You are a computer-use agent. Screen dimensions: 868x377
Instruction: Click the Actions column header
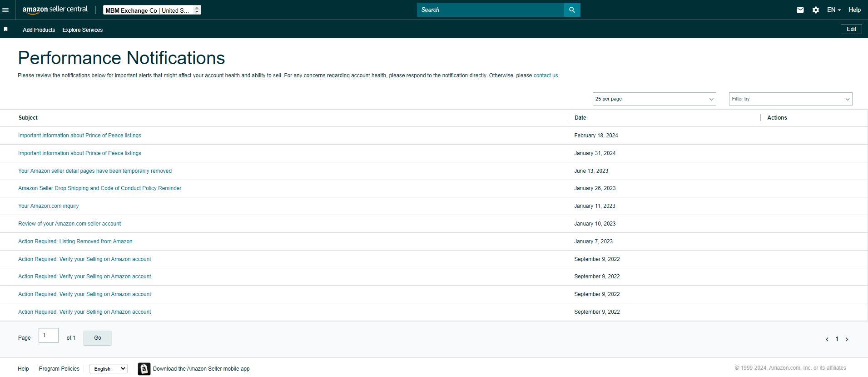777,118
